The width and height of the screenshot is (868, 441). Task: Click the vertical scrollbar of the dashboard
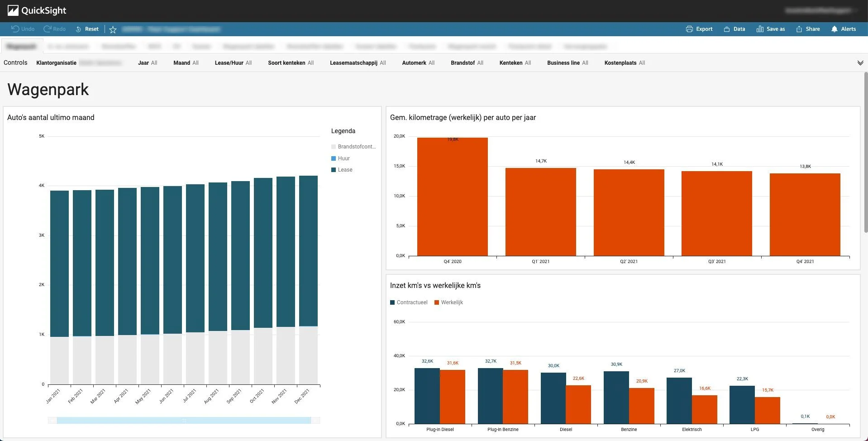pyautogui.click(x=866, y=152)
